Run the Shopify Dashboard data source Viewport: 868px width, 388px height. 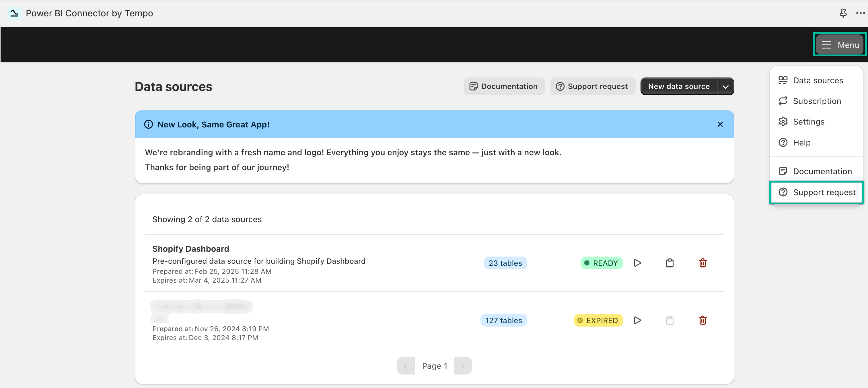pyautogui.click(x=637, y=263)
